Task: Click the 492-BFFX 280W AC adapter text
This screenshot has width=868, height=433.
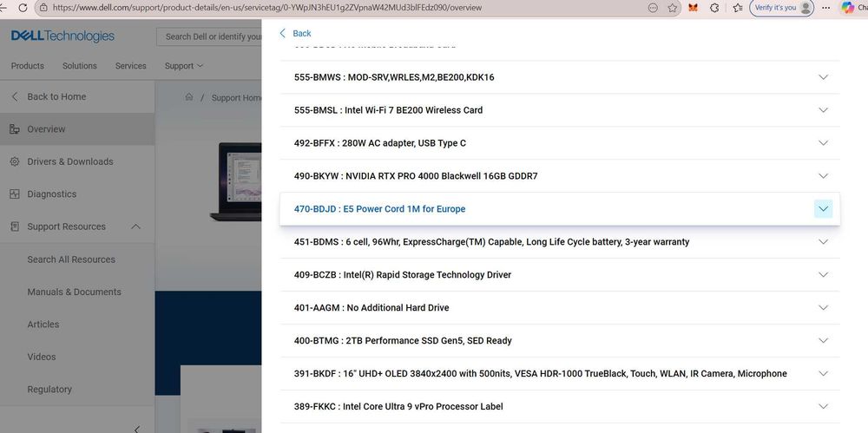Action: coord(380,143)
